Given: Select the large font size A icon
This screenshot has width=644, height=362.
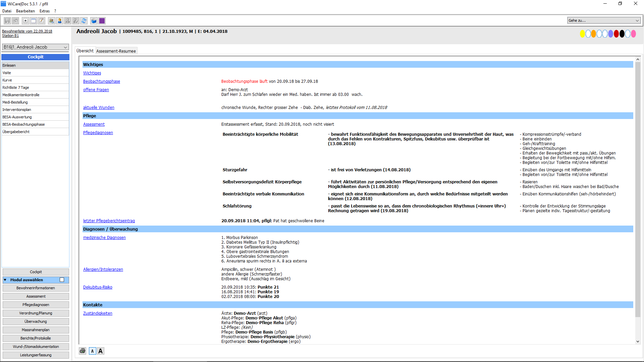Looking at the screenshot, I should pyautogui.click(x=101, y=351).
